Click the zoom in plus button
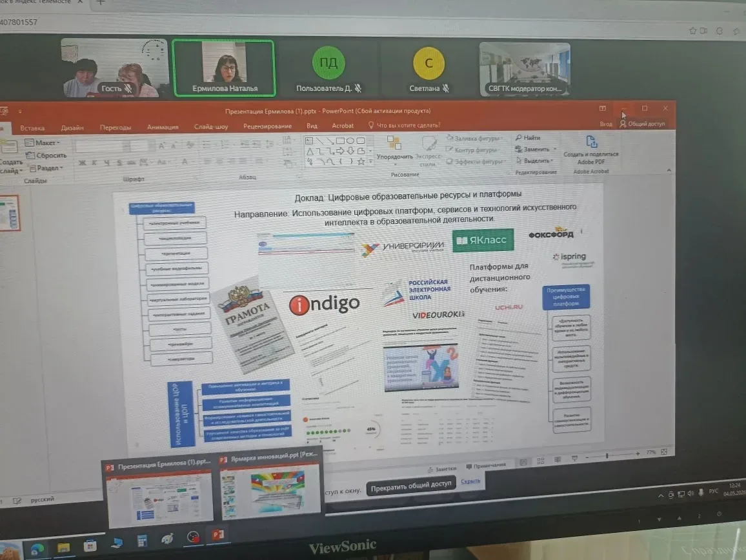Viewport: 746px width, 560px height. [x=638, y=454]
